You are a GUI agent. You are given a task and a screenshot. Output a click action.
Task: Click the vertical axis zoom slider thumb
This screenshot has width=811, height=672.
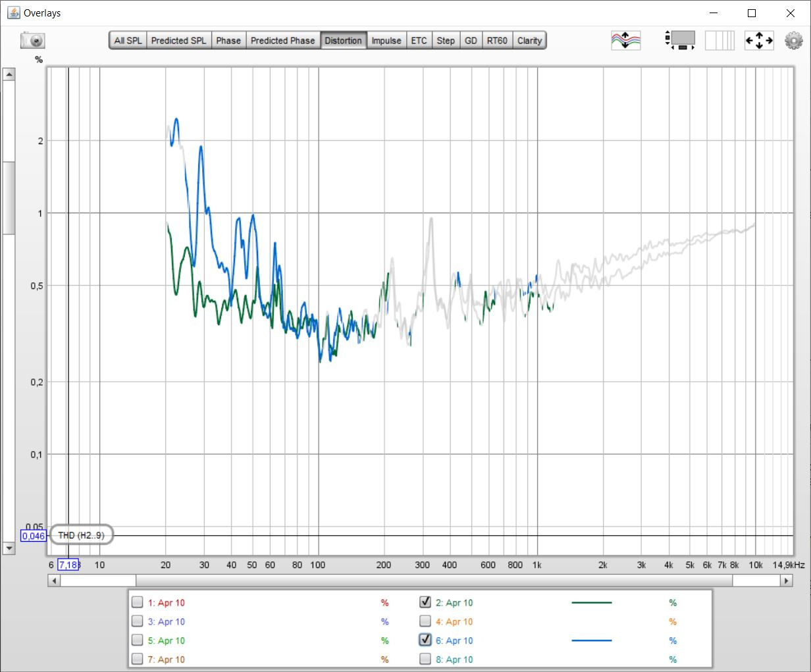[x=9, y=197]
